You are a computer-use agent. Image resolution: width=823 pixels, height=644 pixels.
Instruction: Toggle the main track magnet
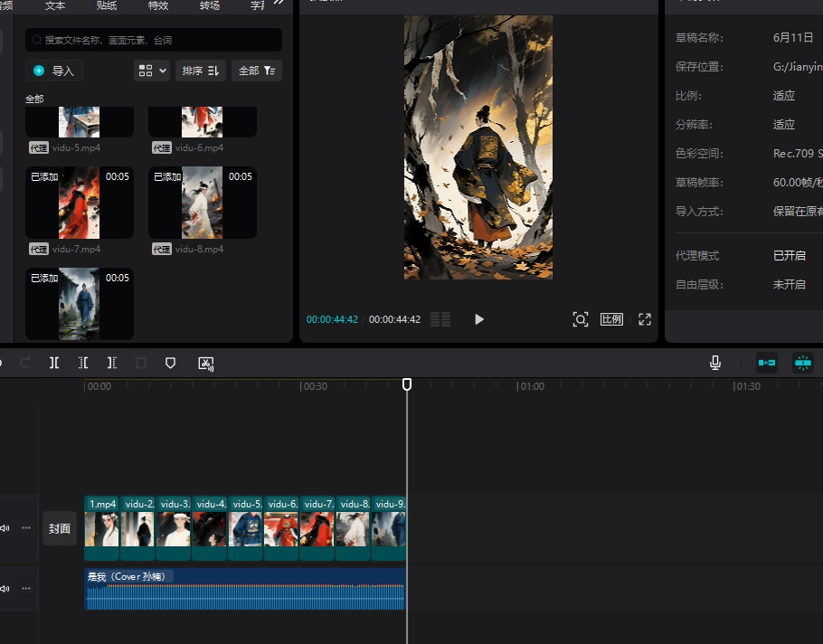pos(767,363)
